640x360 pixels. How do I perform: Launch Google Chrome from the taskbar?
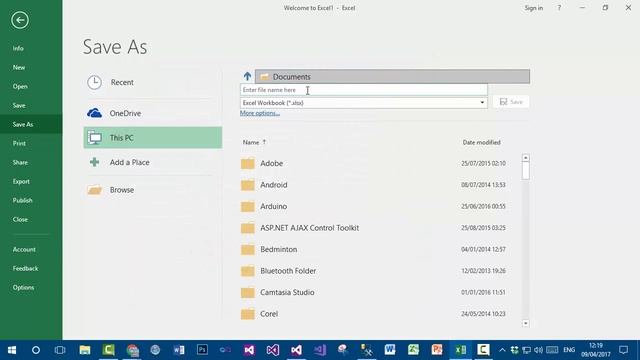132,350
